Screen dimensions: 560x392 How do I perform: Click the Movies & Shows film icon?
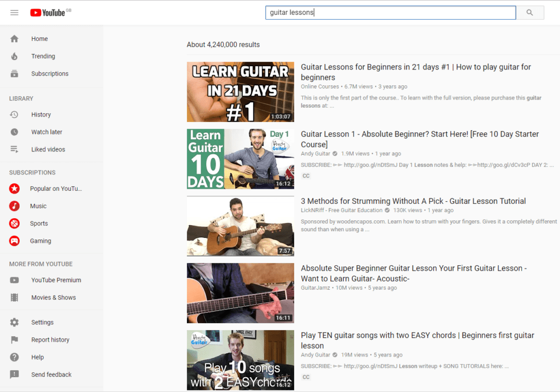tap(14, 297)
